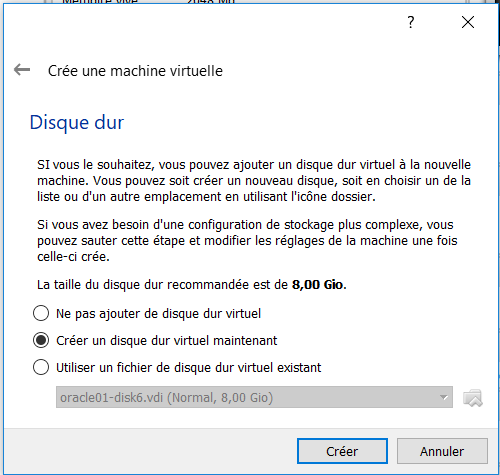Open the oracle01-disk6.vdi combo box
This screenshot has width=500, height=475.
click(254, 397)
